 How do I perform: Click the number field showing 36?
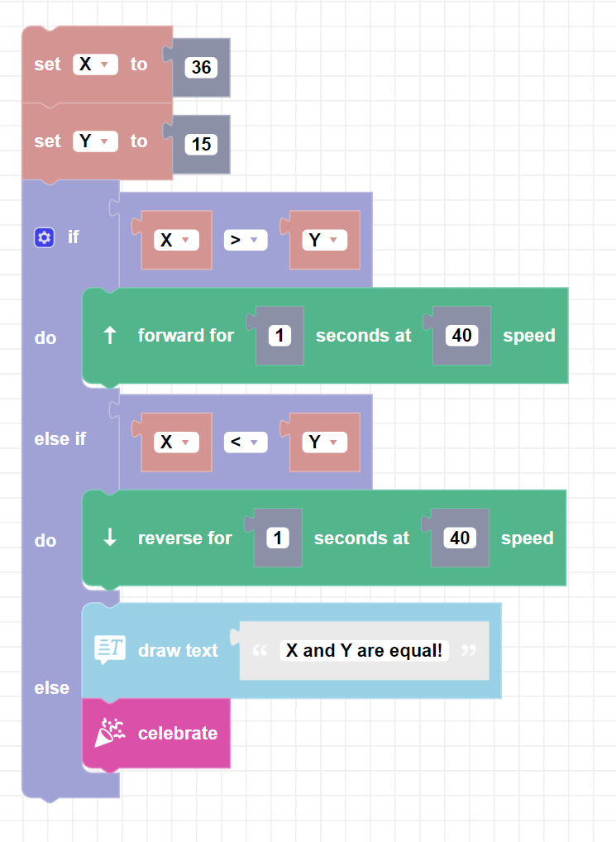(x=201, y=68)
